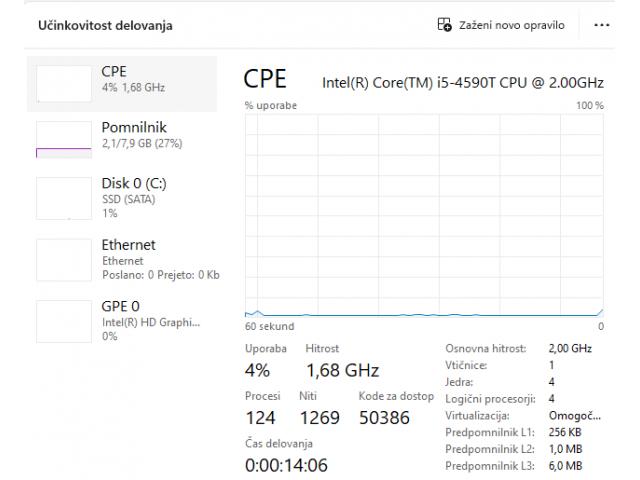Click the Ethernet activity graph thumbnail
The width and height of the screenshot is (640, 480).
63,260
